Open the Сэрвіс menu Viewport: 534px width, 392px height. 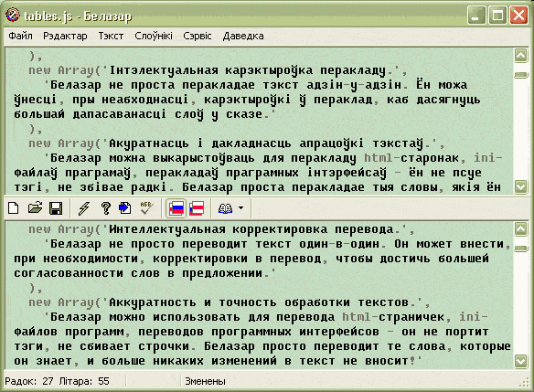(198, 36)
